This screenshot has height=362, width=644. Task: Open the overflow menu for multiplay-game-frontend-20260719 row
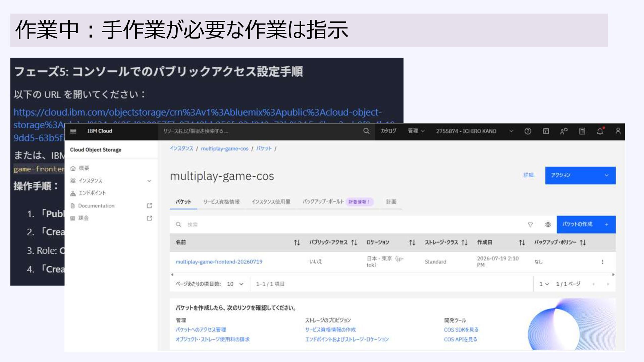tap(602, 262)
